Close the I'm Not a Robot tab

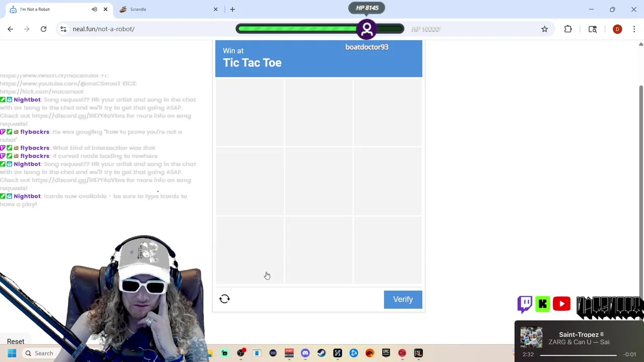pos(106,9)
